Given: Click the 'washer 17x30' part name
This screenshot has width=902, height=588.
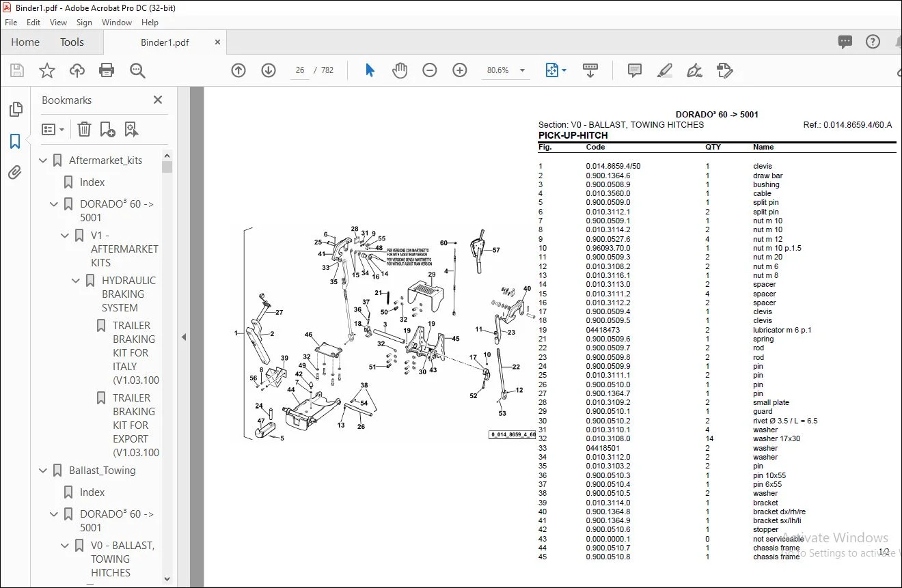Looking at the screenshot, I should pos(776,439).
